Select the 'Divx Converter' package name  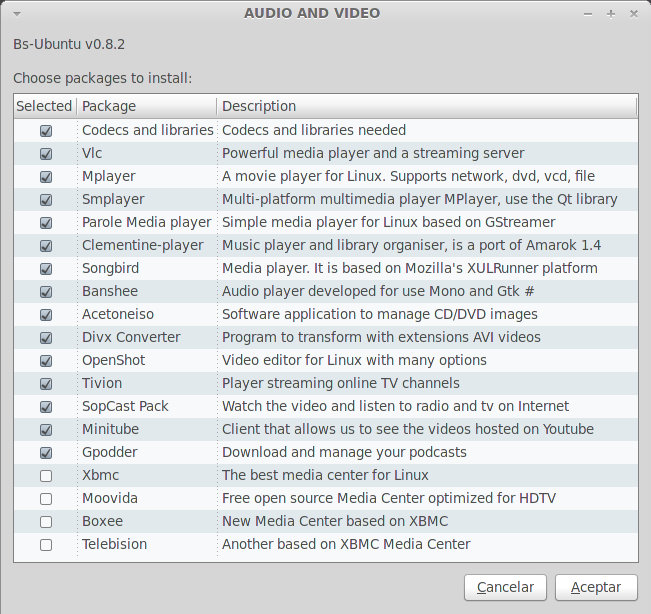coord(131,337)
